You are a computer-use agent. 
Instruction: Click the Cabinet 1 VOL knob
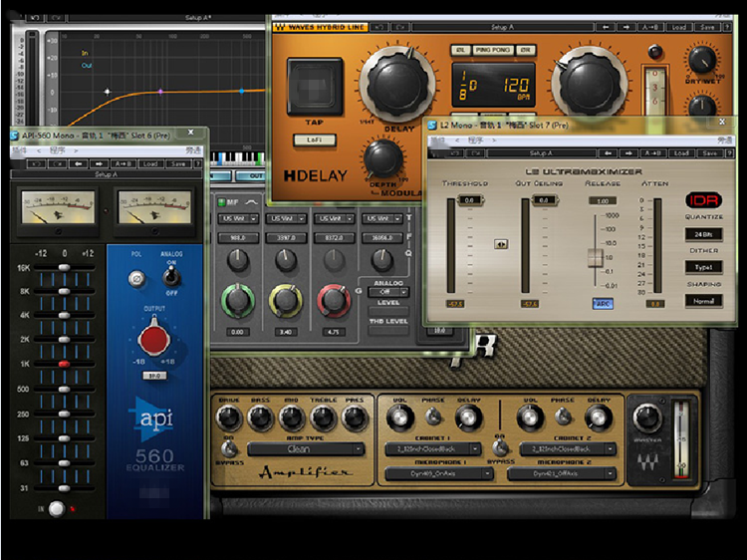click(399, 418)
